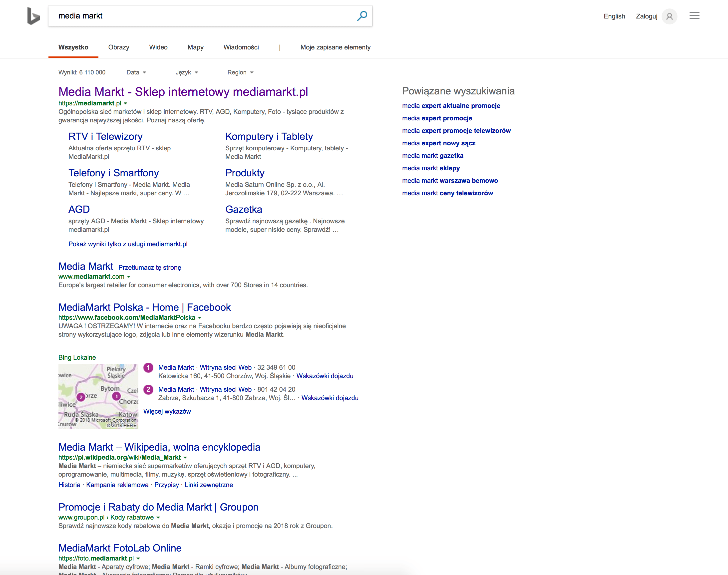Open Wikipedia Kampania reklamowa section link
The height and width of the screenshot is (575, 728).
[x=117, y=485]
